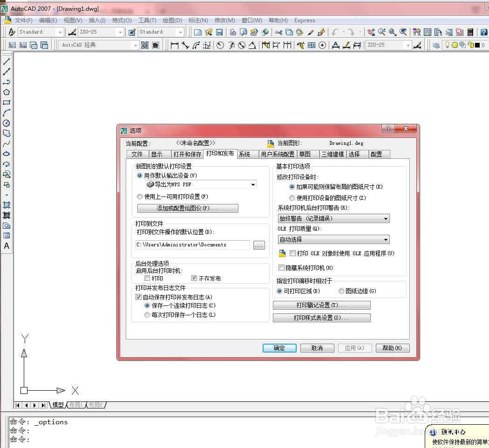
Task: Click the New drawing icon
Action: click(198, 32)
